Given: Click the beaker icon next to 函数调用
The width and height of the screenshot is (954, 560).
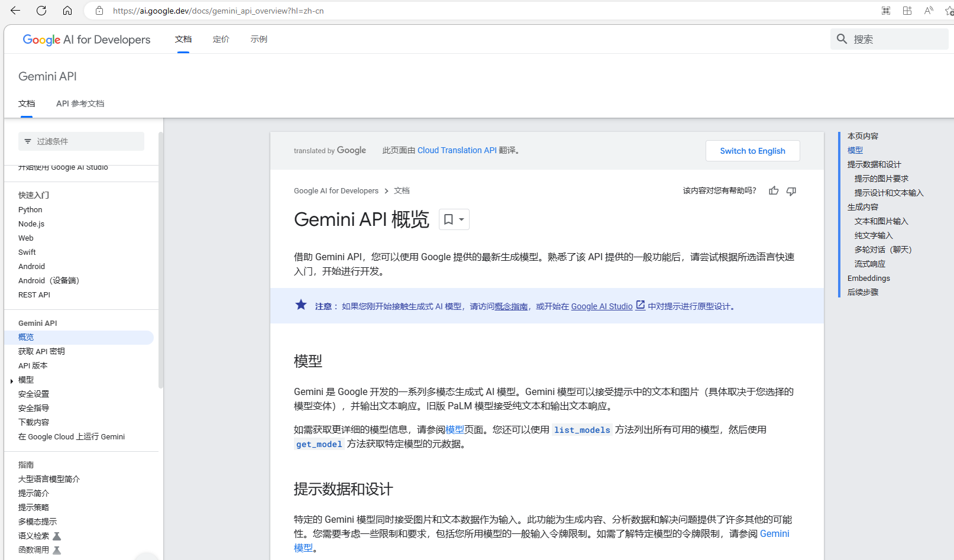Looking at the screenshot, I should (x=57, y=550).
